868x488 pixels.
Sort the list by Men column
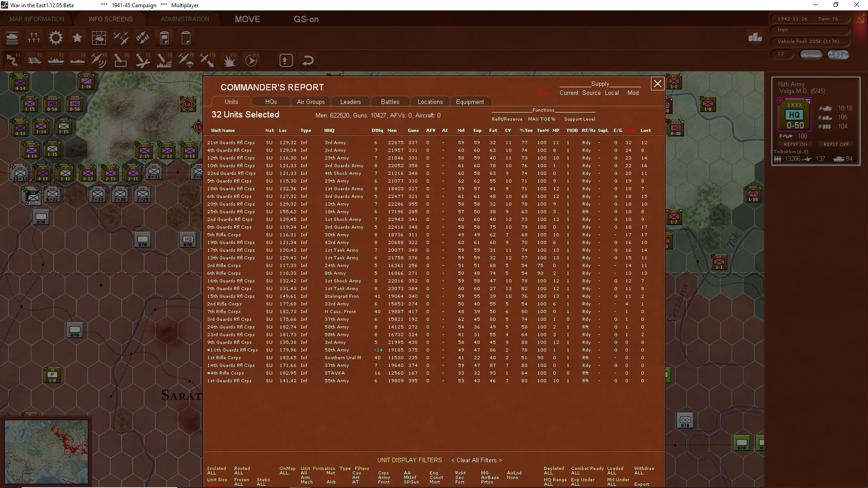pyautogui.click(x=392, y=131)
